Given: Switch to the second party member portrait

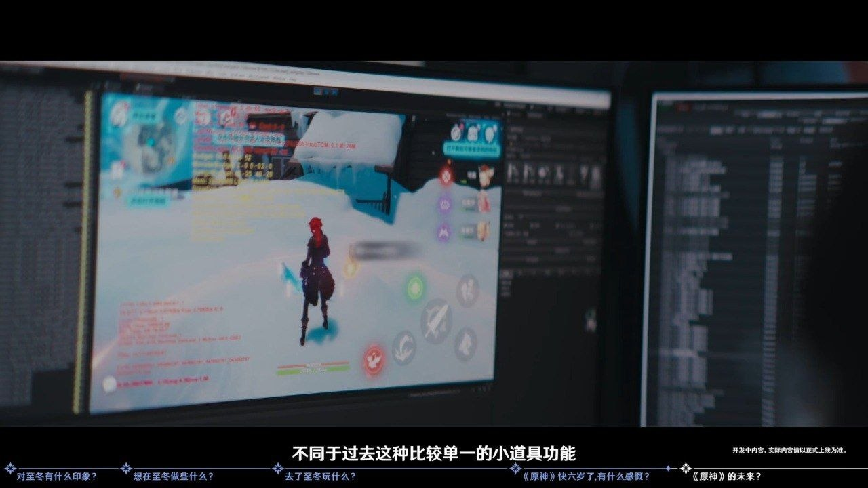Looking at the screenshot, I should 484,202.
